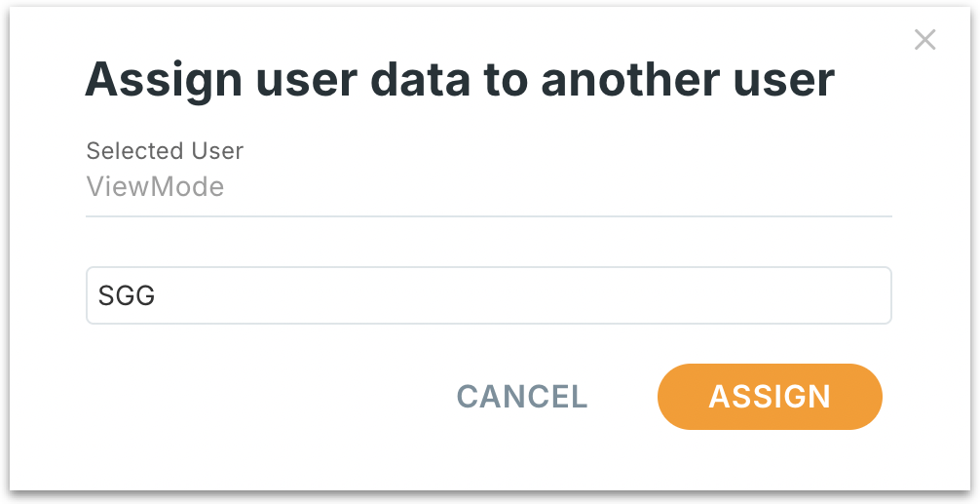Screen dimensions: 980x504
Task: Click the word ViewMode under Selected User
Action: coord(156,186)
